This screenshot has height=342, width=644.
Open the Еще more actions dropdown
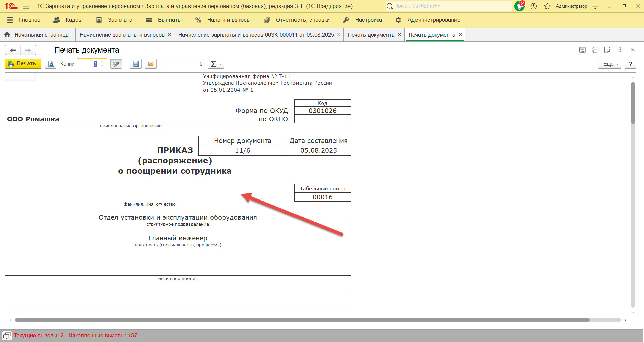click(x=609, y=64)
